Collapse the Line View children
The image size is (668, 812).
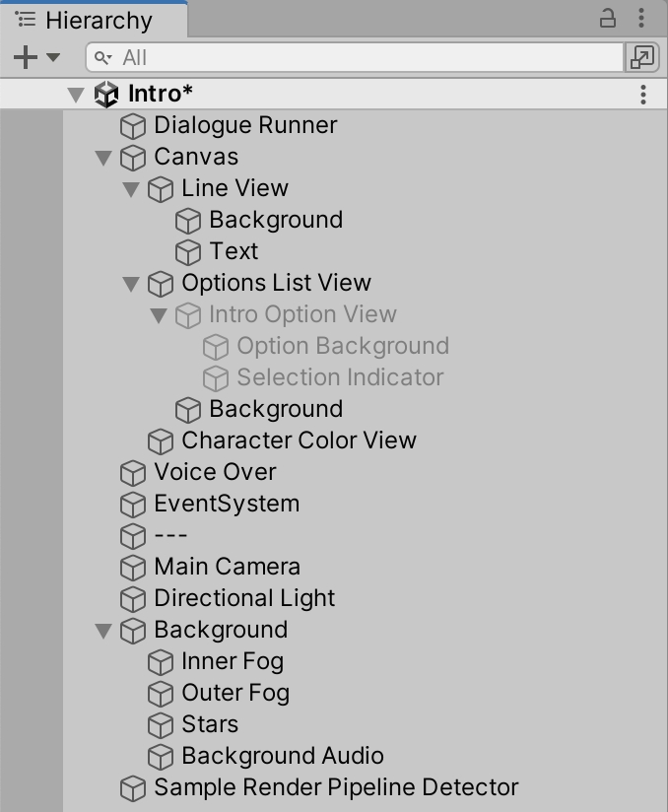pos(131,189)
